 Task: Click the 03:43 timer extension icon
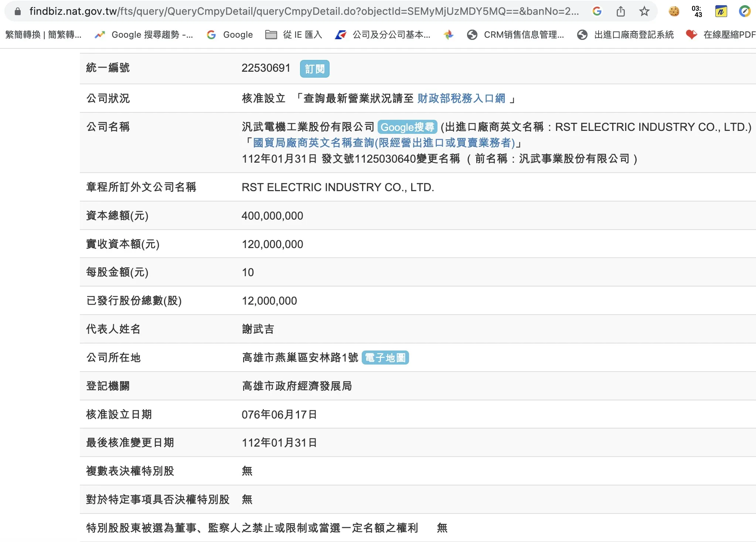pyautogui.click(x=697, y=11)
